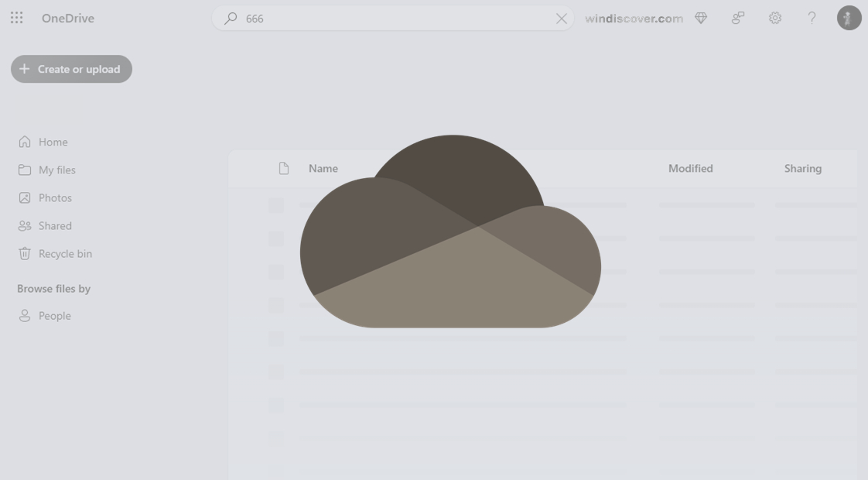Open the account profile avatar
The width and height of the screenshot is (868, 480).
coord(849,19)
